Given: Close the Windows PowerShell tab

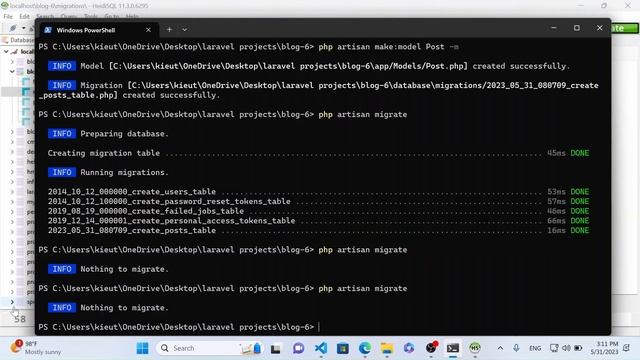Looking at the screenshot, I should coord(148,30).
